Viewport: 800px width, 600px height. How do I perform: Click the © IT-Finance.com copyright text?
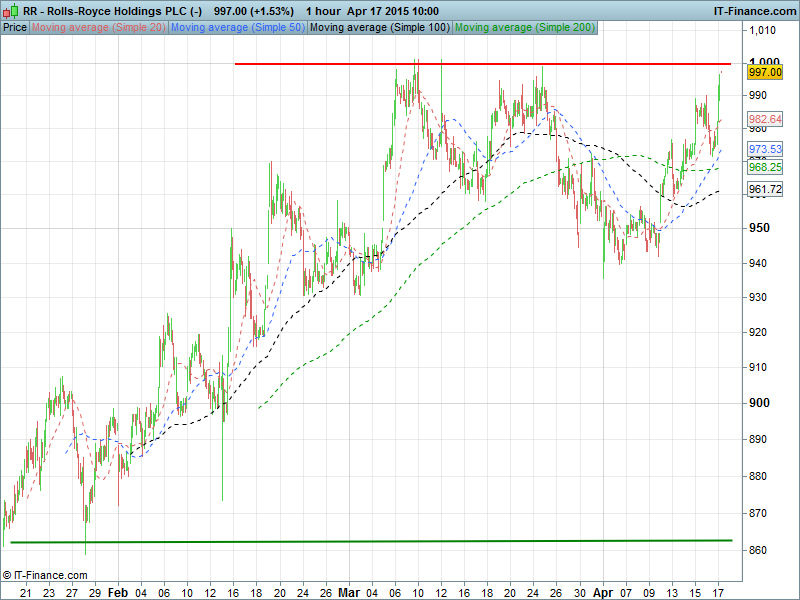click(x=45, y=576)
